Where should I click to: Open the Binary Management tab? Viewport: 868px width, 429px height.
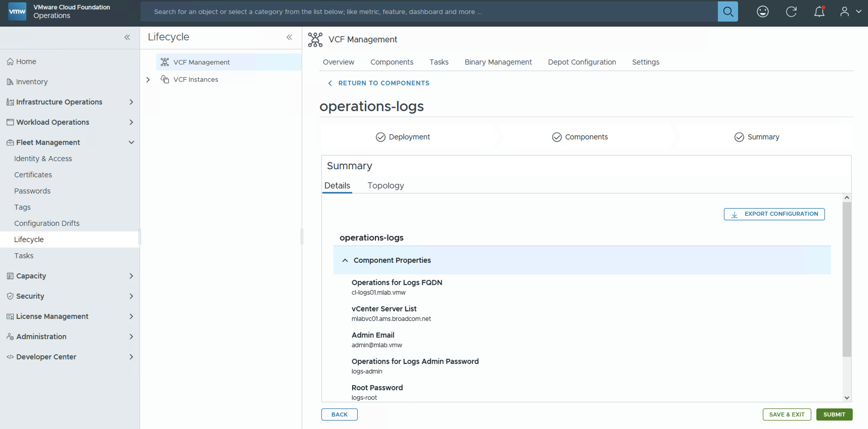click(x=498, y=62)
